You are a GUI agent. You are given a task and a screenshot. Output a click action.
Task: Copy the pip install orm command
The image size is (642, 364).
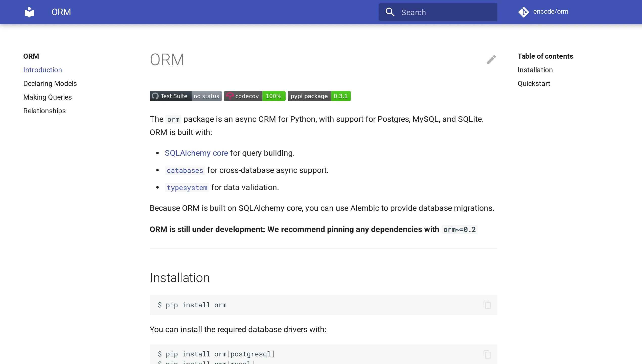click(x=487, y=305)
